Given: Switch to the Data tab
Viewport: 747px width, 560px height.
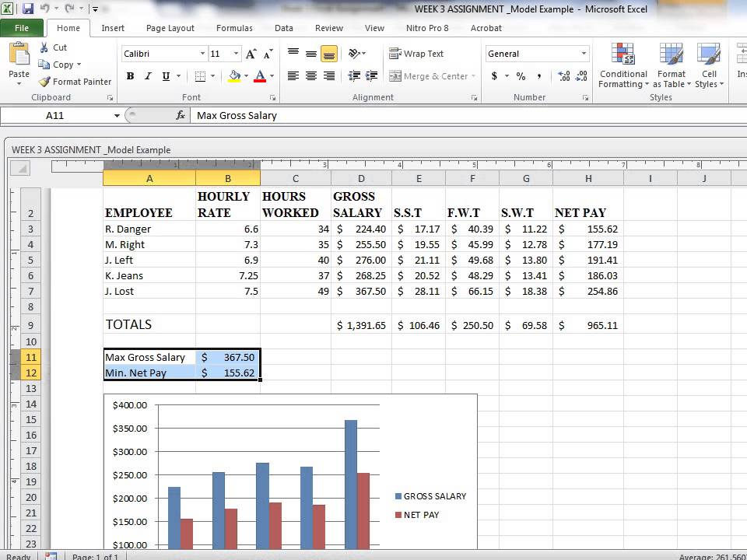Looking at the screenshot, I should pyautogui.click(x=284, y=28).
